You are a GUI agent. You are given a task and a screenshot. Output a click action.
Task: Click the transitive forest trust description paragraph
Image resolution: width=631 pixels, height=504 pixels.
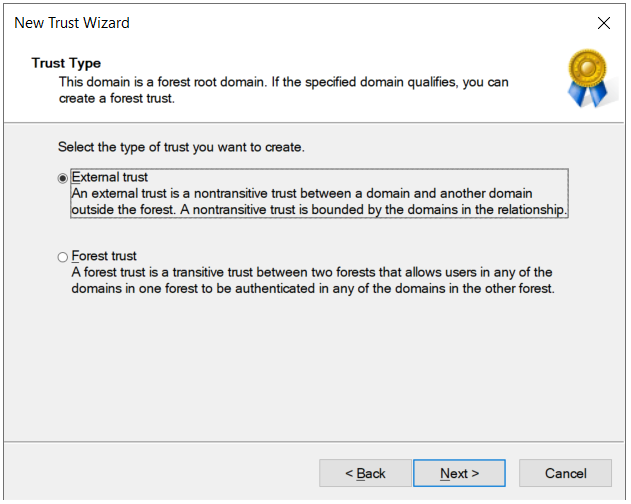click(312, 280)
